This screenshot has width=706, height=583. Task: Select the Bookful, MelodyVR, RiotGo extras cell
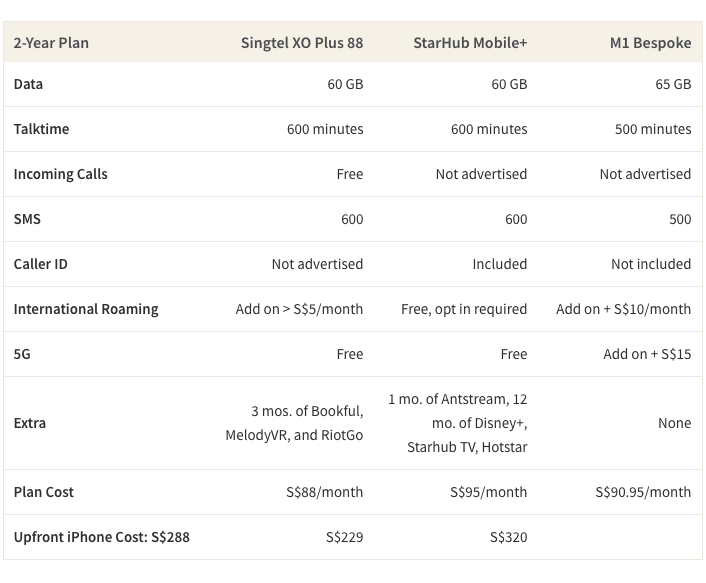coord(294,423)
